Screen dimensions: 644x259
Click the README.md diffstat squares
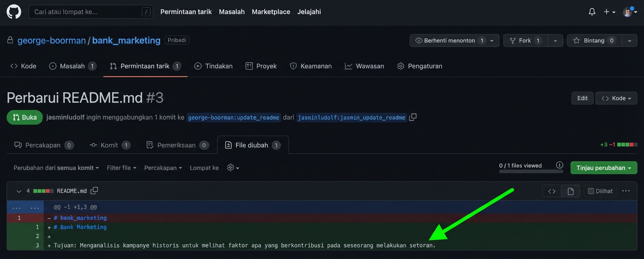43,191
